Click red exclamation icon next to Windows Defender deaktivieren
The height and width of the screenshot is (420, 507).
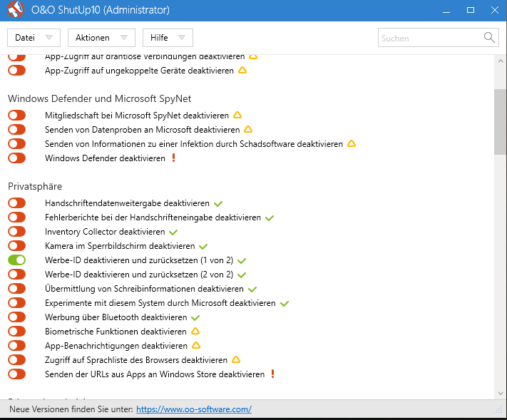pos(173,158)
